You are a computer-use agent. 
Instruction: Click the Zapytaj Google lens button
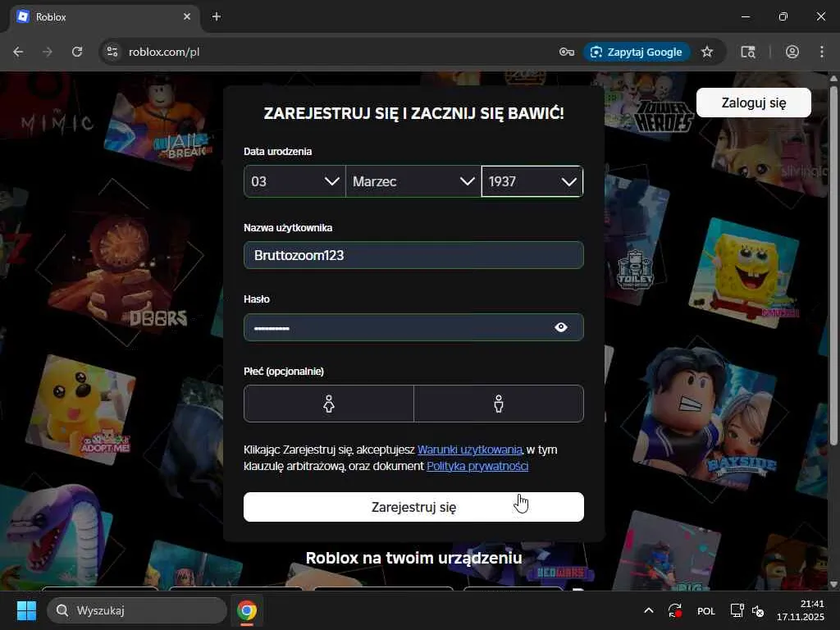(x=637, y=52)
